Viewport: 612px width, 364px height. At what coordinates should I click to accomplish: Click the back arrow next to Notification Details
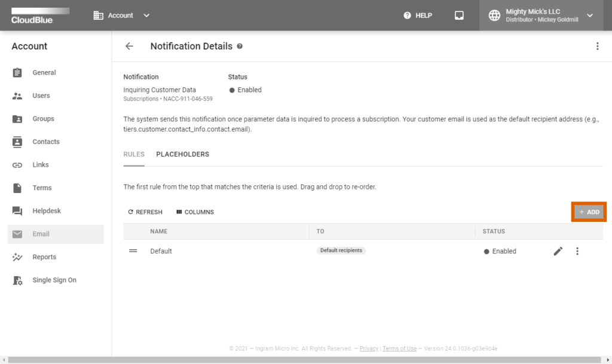coord(129,46)
